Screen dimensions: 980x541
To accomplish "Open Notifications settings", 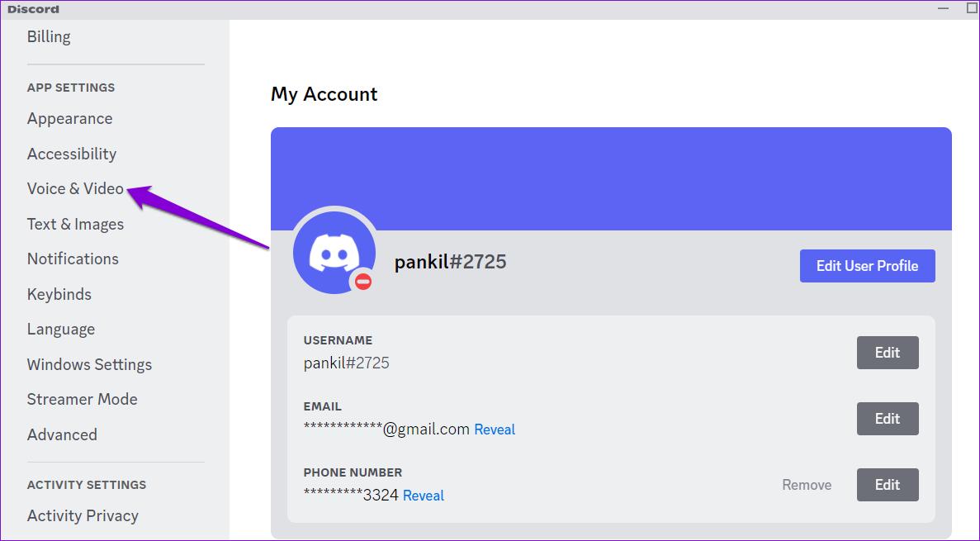I will tap(73, 259).
